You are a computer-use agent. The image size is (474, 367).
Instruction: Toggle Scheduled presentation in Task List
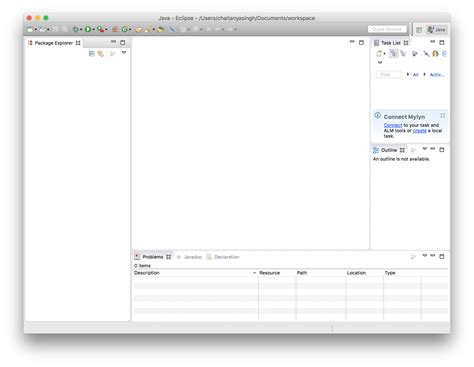(x=403, y=54)
